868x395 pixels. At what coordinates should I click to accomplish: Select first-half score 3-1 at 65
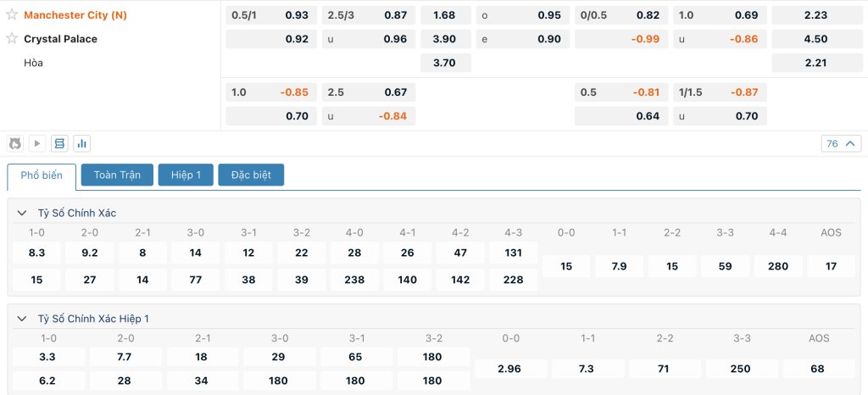tap(357, 357)
